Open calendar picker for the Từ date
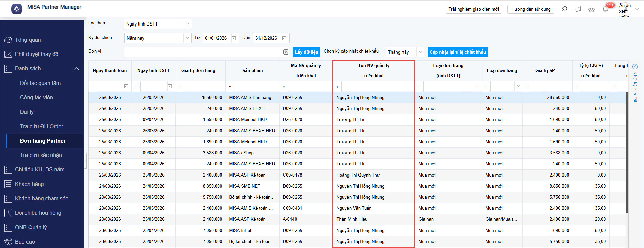The image size is (644, 248). pyautogui.click(x=234, y=38)
